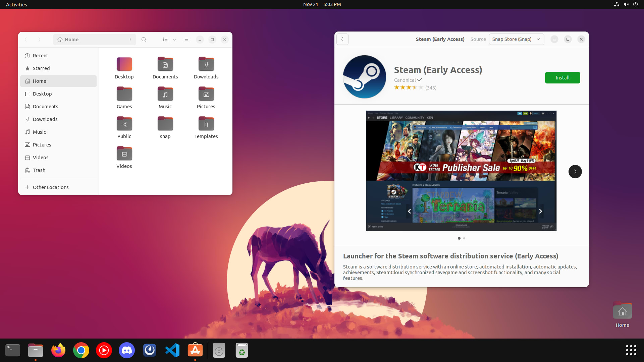Select Documents in Files sidebar

click(58, 107)
